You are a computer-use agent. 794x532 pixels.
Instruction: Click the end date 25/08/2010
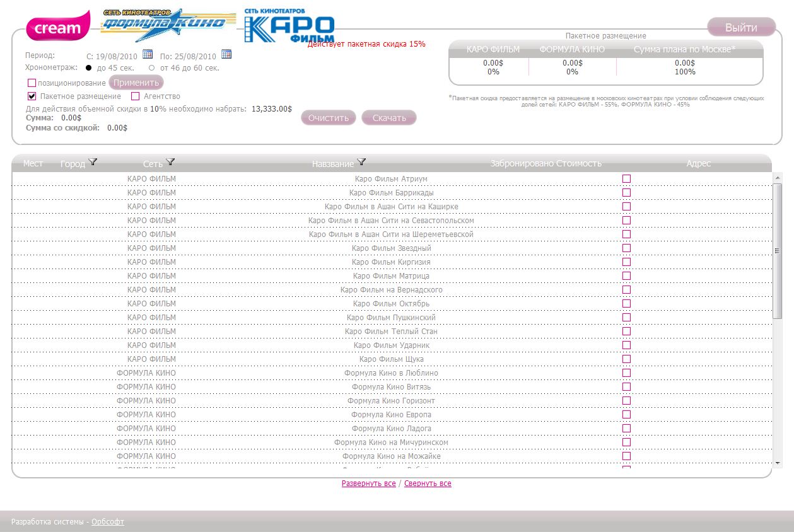(196, 57)
